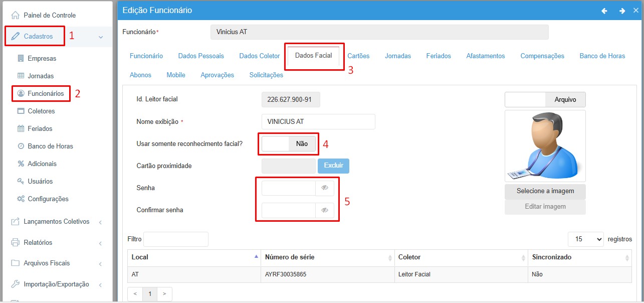This screenshot has width=644, height=303.
Task: Click the Coletores icon in sidebar
Action: [21, 111]
